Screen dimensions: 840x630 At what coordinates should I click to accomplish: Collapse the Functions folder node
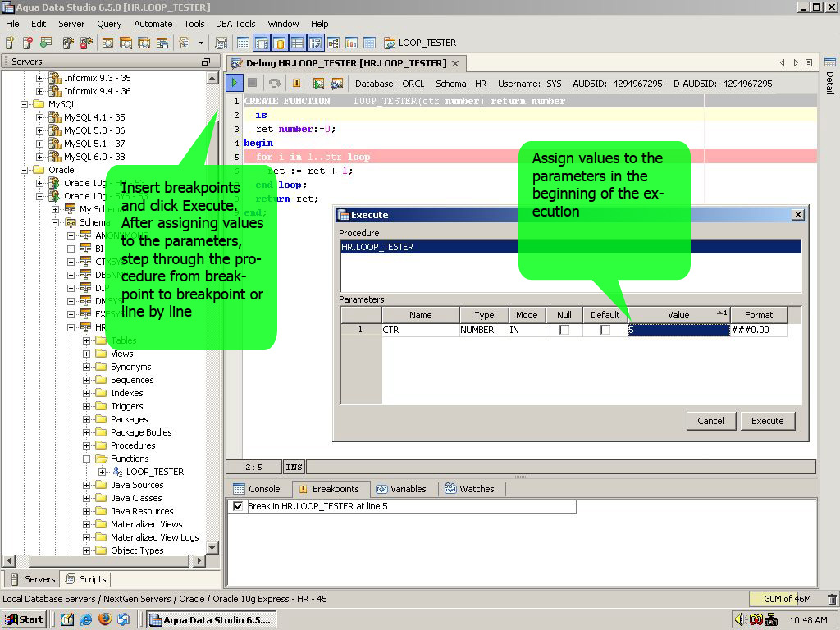pos(86,459)
